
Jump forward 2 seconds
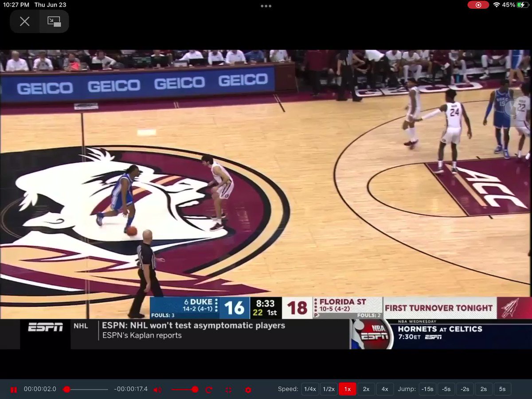click(x=484, y=389)
